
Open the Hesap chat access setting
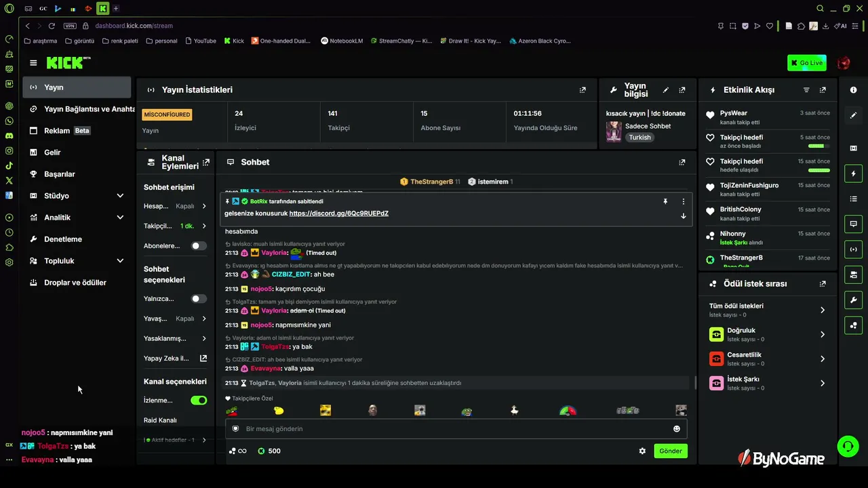click(x=176, y=206)
